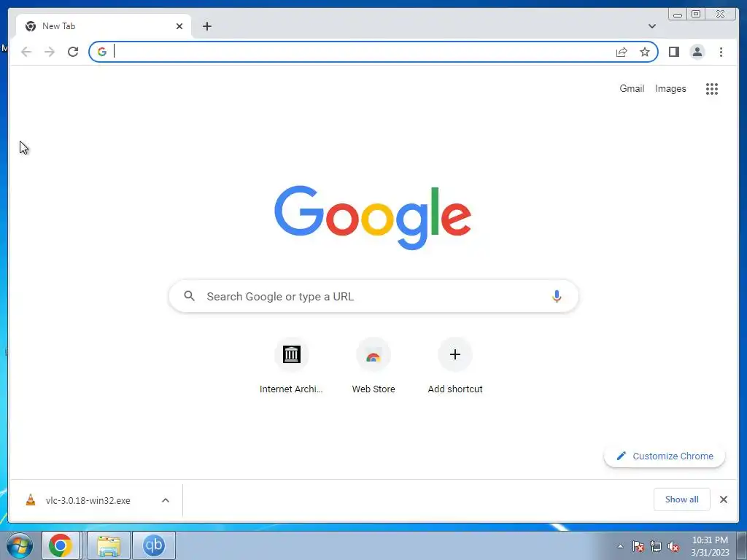The width and height of the screenshot is (747, 560).
Task: Expand the tab search dropdown
Action: point(651,26)
